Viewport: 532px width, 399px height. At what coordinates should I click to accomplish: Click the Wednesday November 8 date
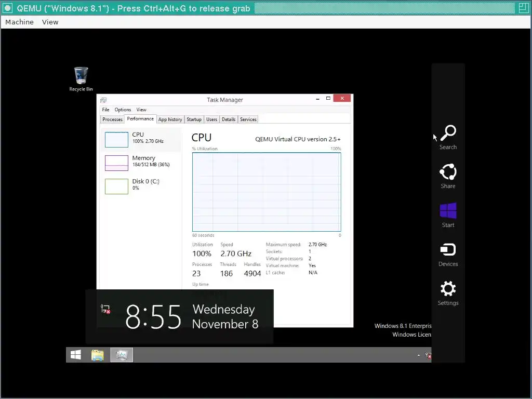tap(225, 316)
